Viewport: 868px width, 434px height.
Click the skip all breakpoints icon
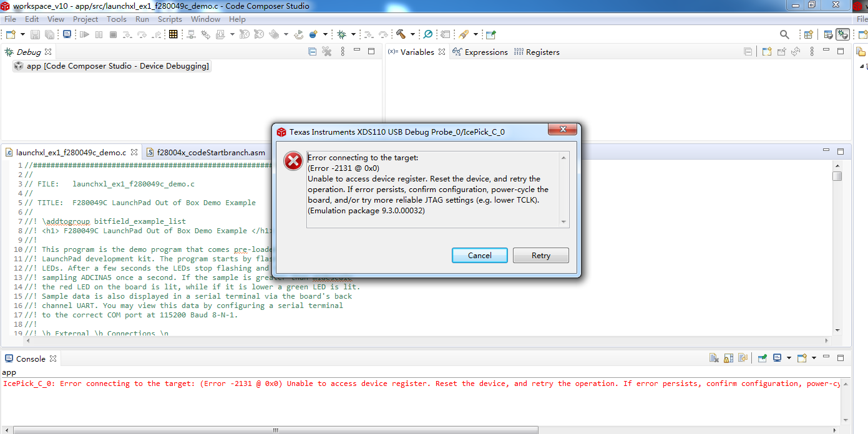click(428, 34)
